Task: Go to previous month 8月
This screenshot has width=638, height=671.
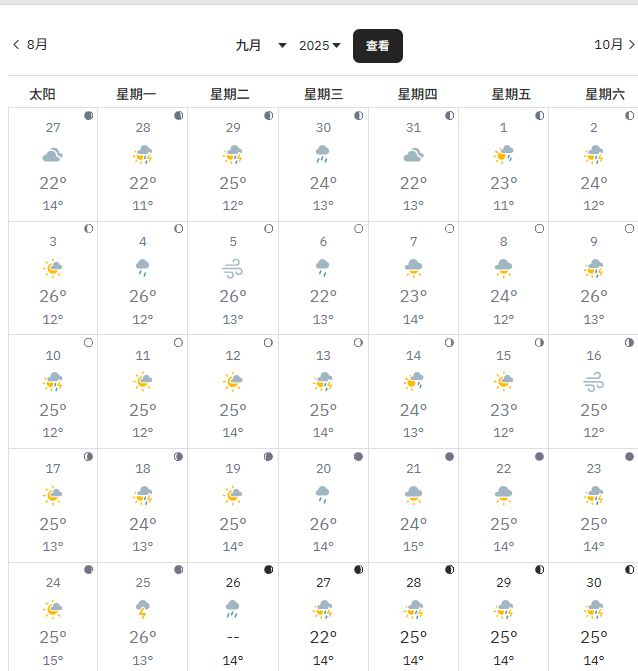Action: coord(30,44)
